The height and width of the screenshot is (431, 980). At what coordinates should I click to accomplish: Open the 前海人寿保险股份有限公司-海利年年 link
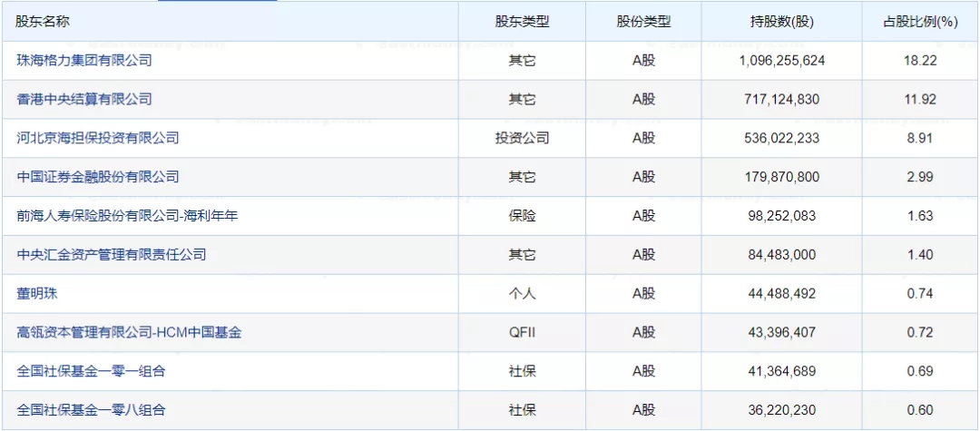tap(128, 216)
